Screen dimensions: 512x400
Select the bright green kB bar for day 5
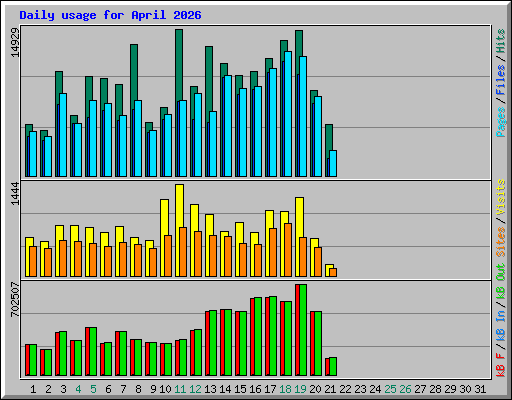tap(93, 352)
